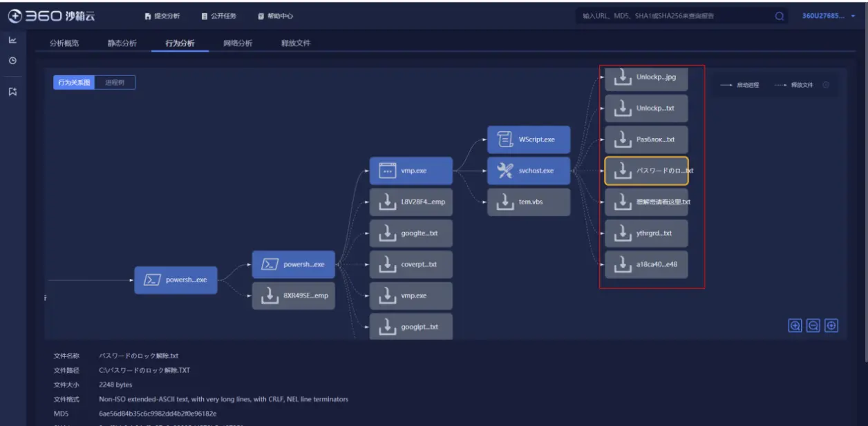Click the search magnifier icon in top bar
The image size is (868, 426).
pos(780,16)
